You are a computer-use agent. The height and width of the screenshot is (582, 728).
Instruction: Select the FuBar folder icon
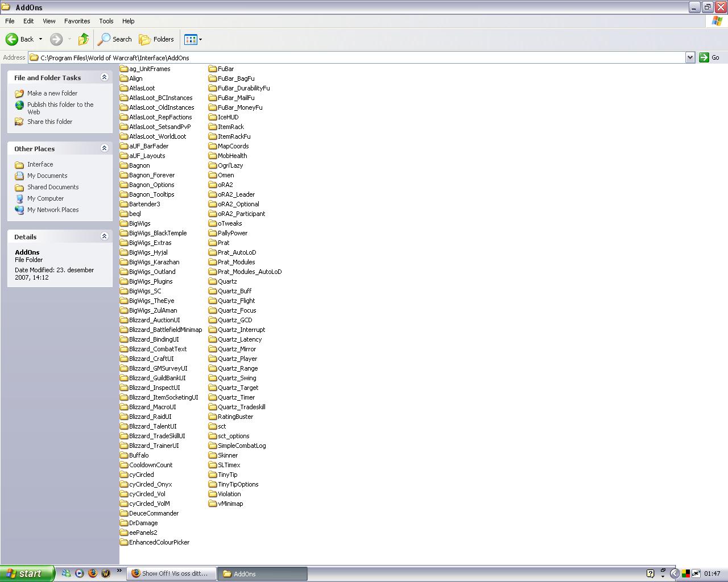tap(213, 69)
